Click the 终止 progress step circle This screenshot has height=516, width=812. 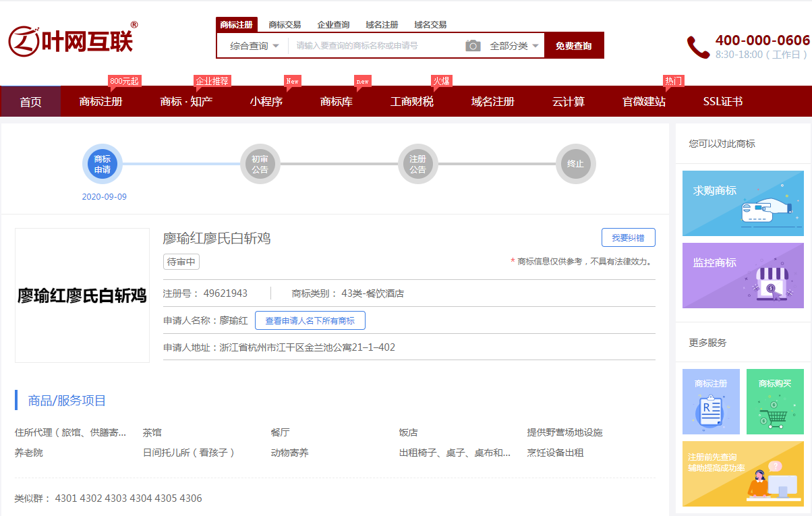pyautogui.click(x=575, y=165)
